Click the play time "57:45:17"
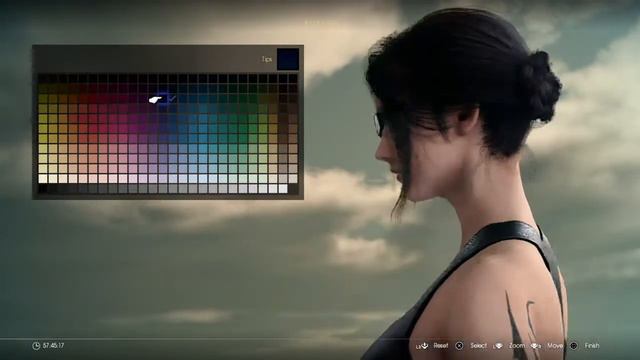Screen dimensions: 640x360 click(53, 346)
